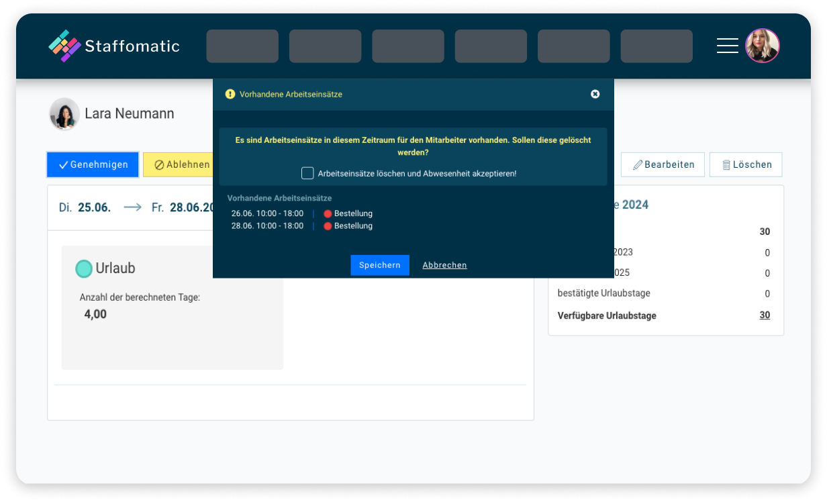Open the user profile avatar at top right
827x504 pixels.
click(x=763, y=46)
